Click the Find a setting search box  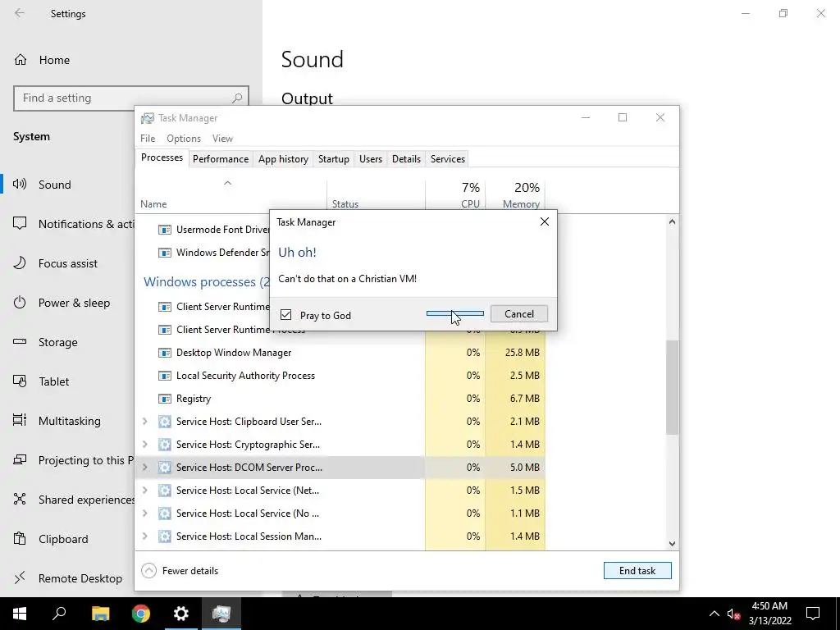coord(131,98)
